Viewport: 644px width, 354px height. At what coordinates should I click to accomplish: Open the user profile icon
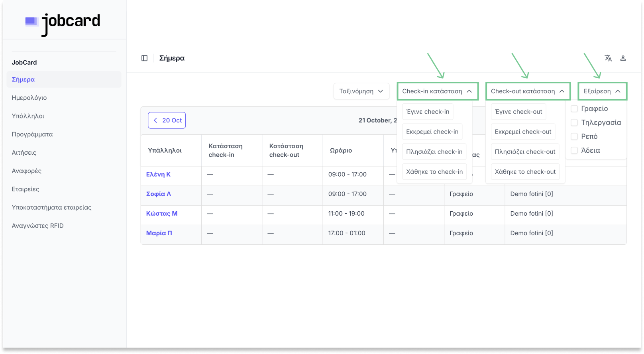coord(623,58)
